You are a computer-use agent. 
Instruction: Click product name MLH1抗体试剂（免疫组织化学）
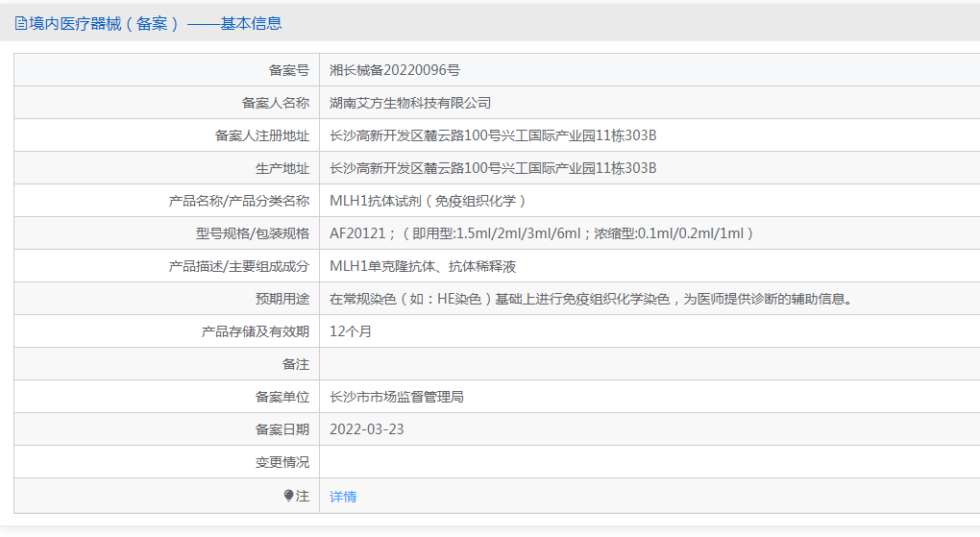click(x=429, y=201)
